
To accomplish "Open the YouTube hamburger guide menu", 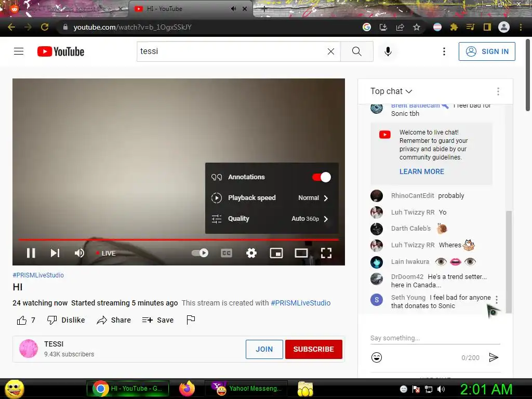I will coord(19,51).
